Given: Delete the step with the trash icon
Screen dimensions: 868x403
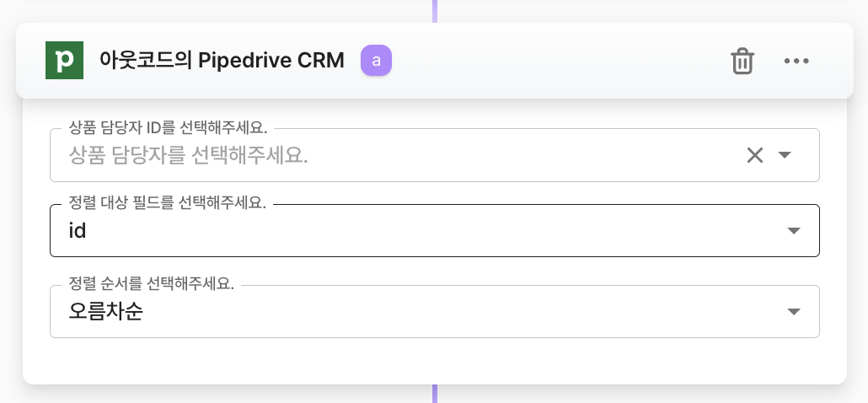Looking at the screenshot, I should coord(742,61).
